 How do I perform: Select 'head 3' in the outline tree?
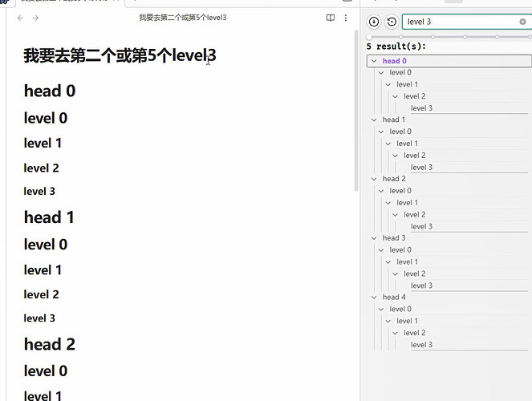[394, 238]
